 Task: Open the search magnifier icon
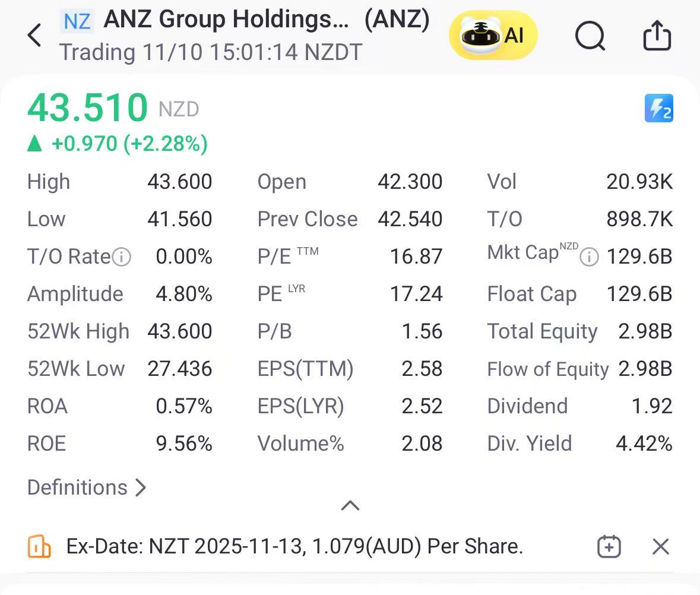(x=590, y=36)
